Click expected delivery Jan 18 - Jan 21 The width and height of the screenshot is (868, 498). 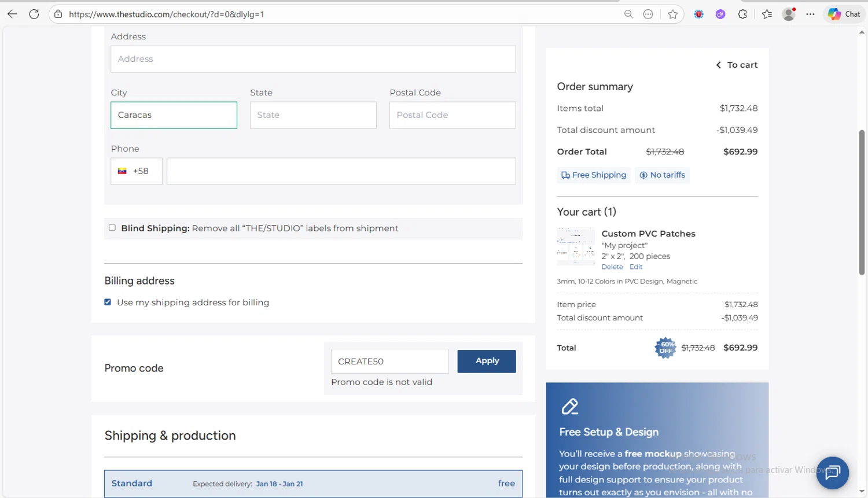279,484
